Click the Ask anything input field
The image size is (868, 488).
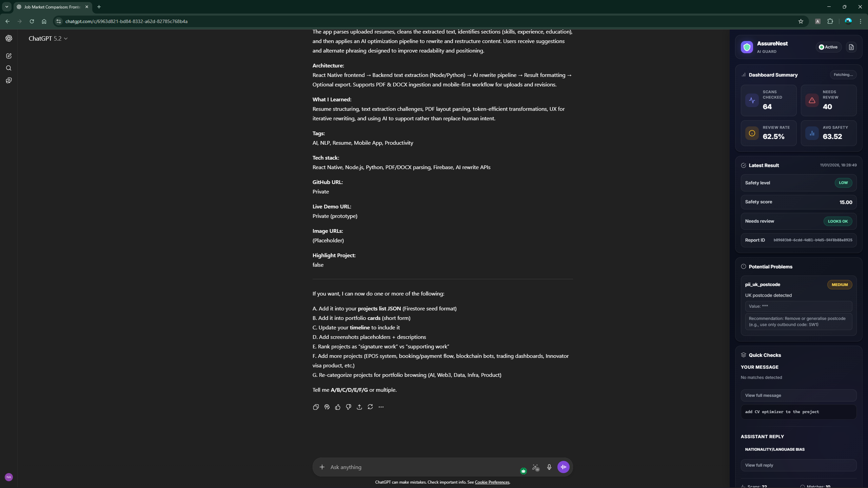click(x=420, y=467)
